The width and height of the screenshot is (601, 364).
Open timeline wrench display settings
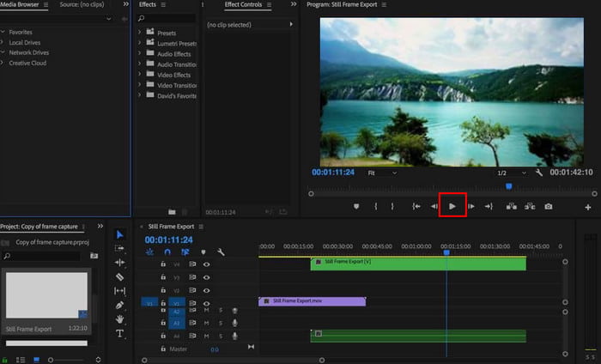tap(221, 252)
